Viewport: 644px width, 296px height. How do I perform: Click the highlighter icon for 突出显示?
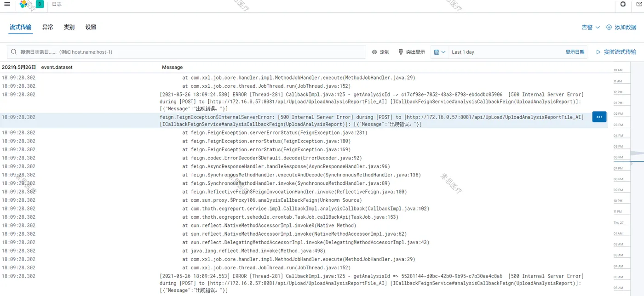[x=401, y=52]
